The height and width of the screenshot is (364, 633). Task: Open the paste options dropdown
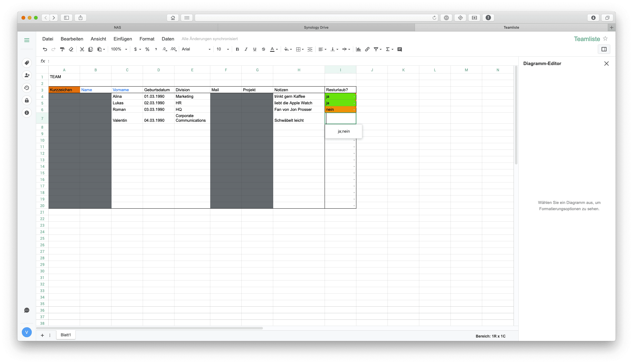tap(101, 49)
